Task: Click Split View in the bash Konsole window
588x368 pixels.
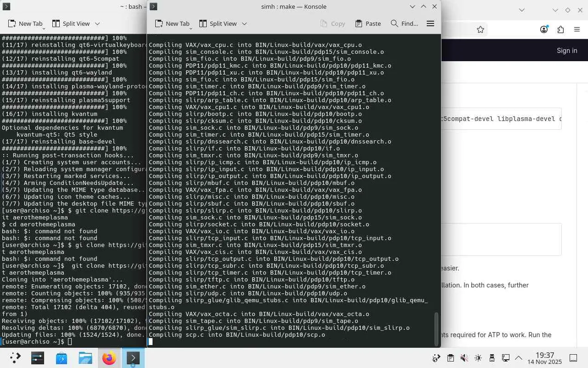Action: click(x=72, y=23)
